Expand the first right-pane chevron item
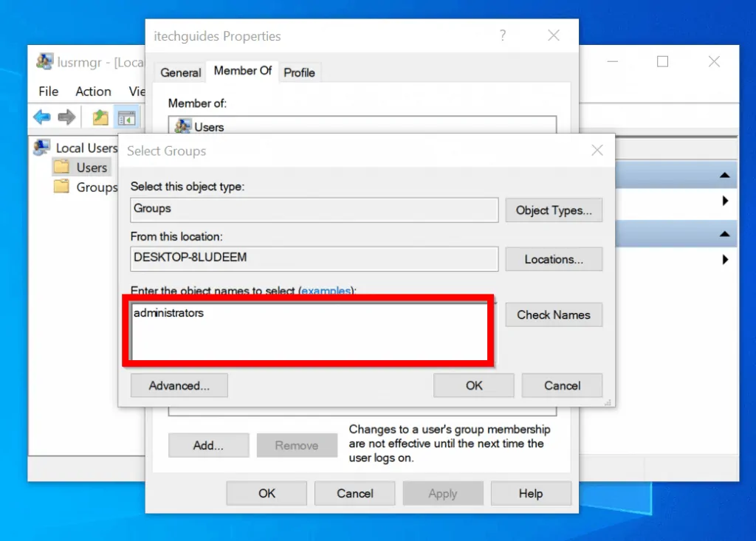The image size is (756, 541). [x=727, y=201]
